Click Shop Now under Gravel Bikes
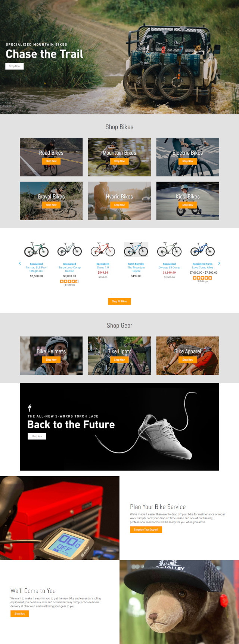The width and height of the screenshot is (239, 644). click(51, 205)
